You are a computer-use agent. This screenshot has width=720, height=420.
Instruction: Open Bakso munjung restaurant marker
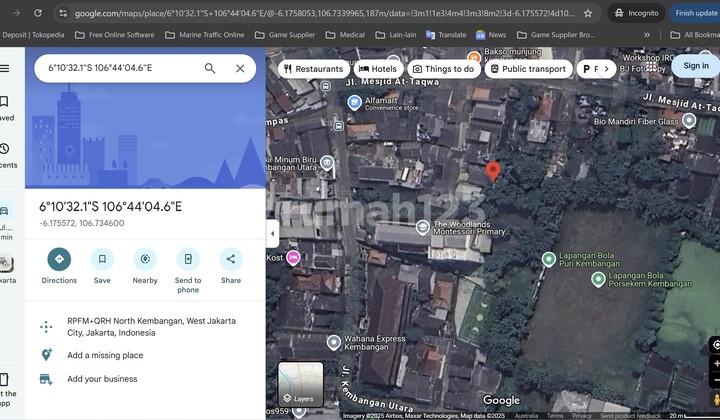click(x=474, y=58)
